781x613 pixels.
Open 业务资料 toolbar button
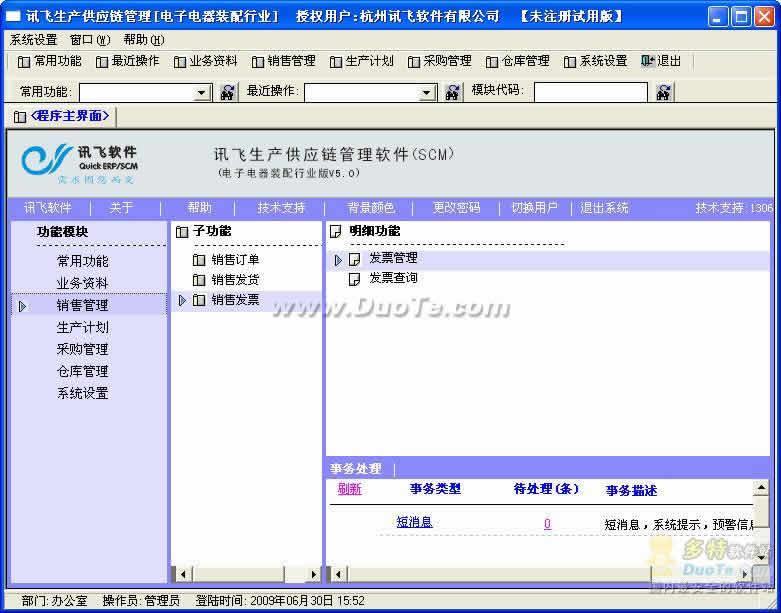tap(206, 61)
